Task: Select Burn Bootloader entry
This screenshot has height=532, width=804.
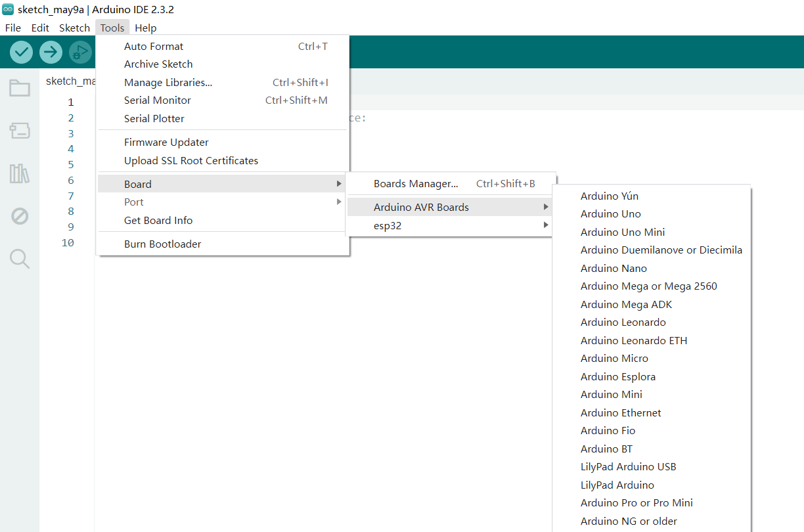Action: 223,244
